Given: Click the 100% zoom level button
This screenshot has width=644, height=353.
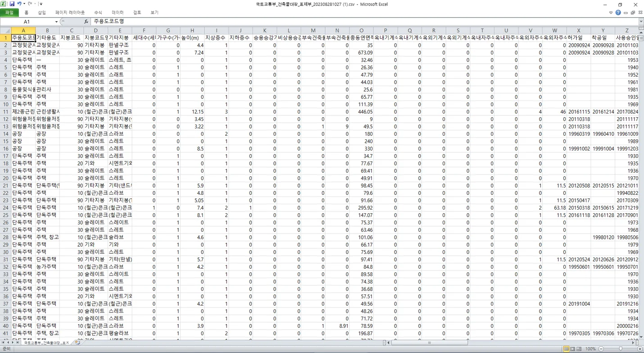Looking at the screenshot, I should coord(590,349).
